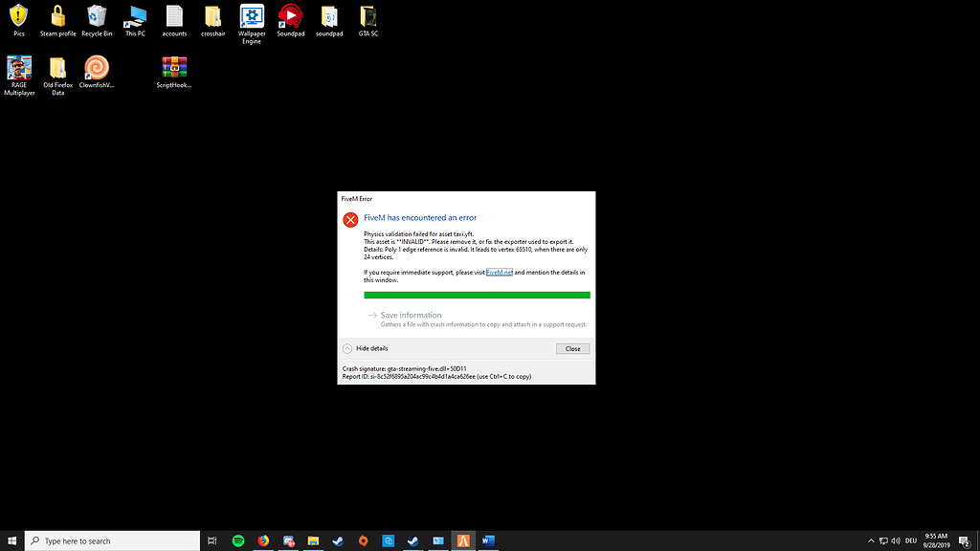Image resolution: width=980 pixels, height=551 pixels.
Task: Open the crosshair desktop shortcut
Action: tap(212, 17)
